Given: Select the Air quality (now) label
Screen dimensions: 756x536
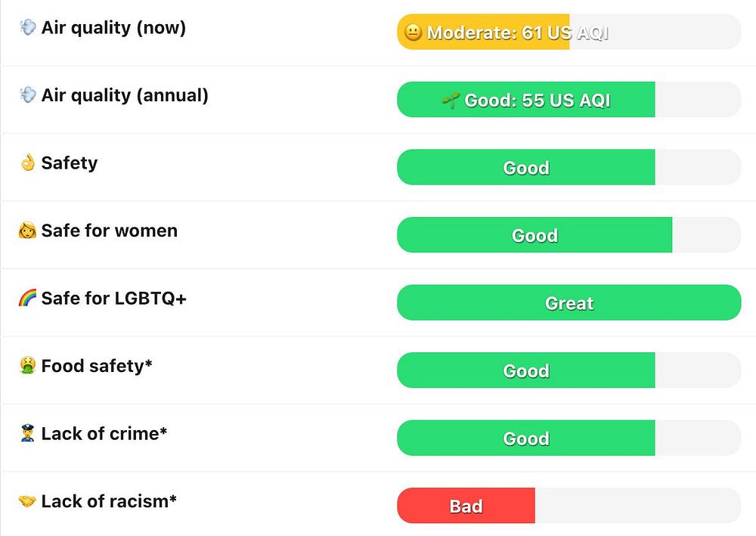Looking at the screenshot, I should [113, 28].
